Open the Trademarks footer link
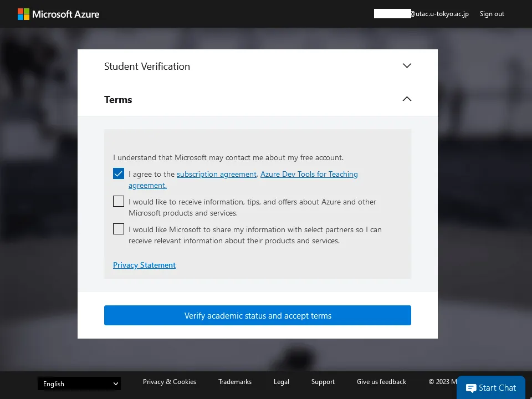Image resolution: width=532 pixels, height=399 pixels. tap(235, 382)
